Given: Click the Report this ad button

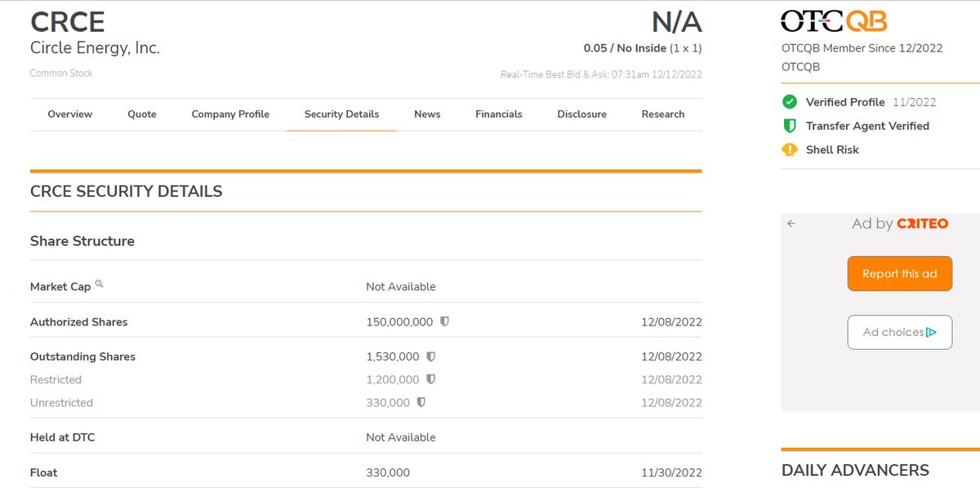Looking at the screenshot, I should [x=900, y=274].
